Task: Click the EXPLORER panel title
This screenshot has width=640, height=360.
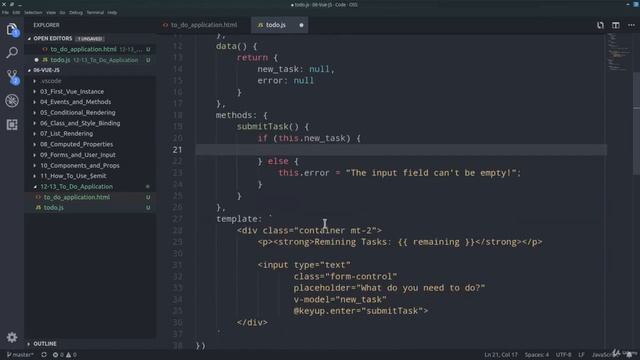Action: click(46, 25)
